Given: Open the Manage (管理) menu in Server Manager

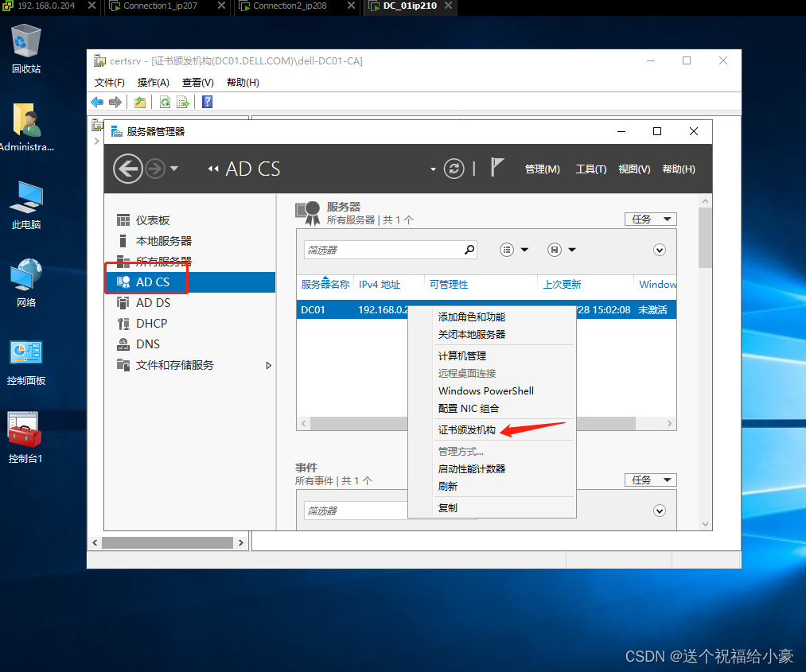Looking at the screenshot, I should pos(543,169).
